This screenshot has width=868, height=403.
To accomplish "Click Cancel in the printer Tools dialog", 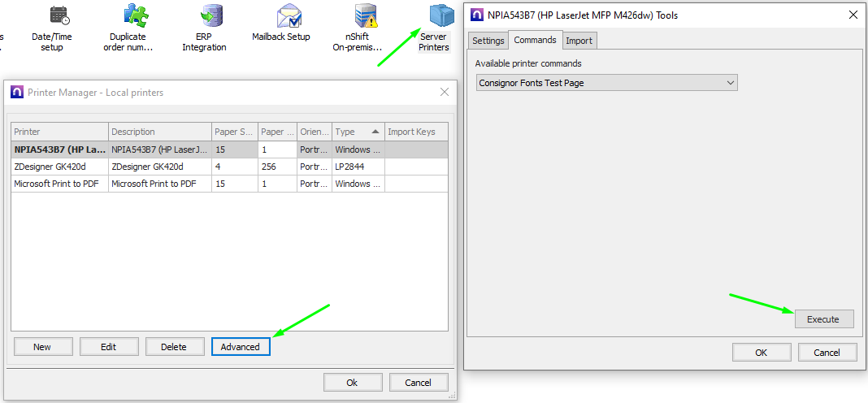I will point(827,353).
